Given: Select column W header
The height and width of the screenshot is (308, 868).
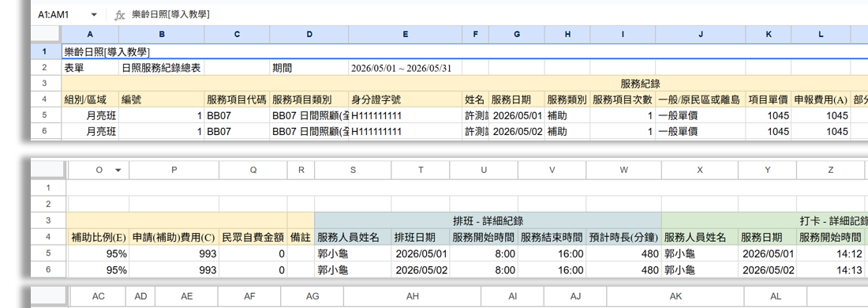Looking at the screenshot, I should pos(623,170).
